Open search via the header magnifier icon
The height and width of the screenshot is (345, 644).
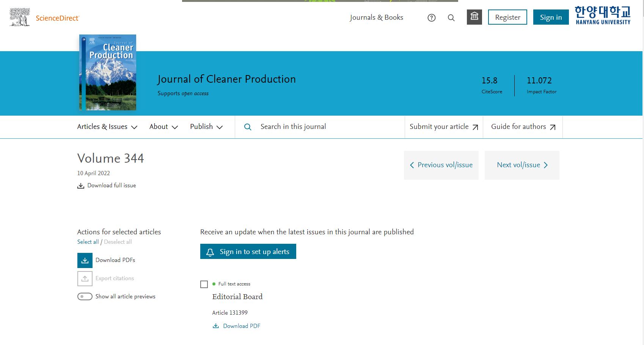coord(451,18)
